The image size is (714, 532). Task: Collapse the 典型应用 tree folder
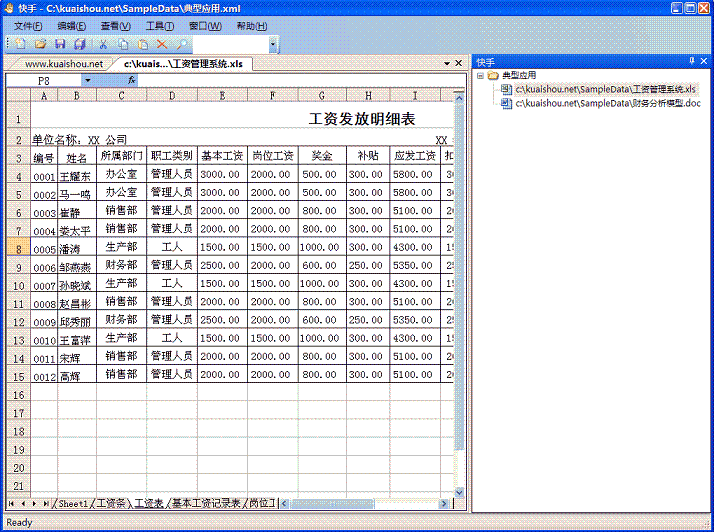point(480,75)
